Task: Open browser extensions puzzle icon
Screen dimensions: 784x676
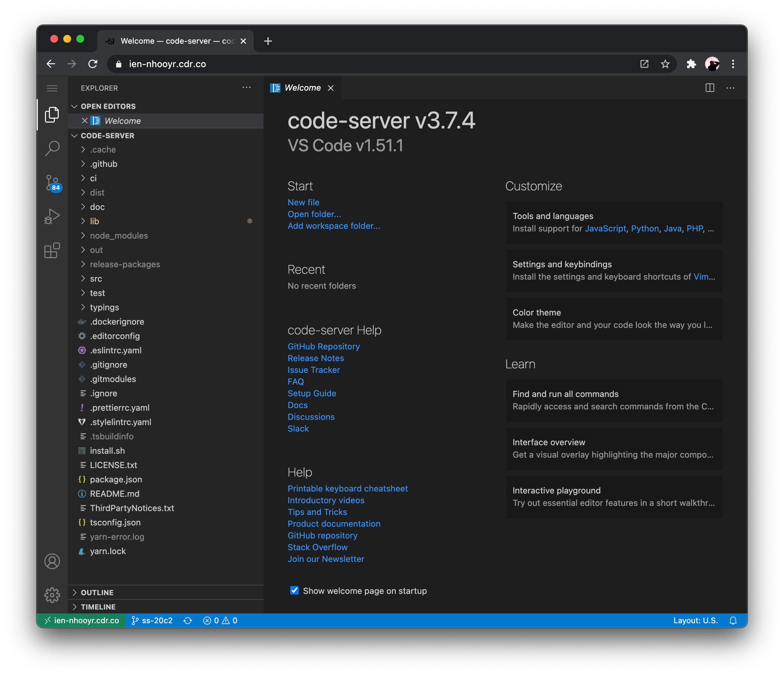Action: (691, 64)
